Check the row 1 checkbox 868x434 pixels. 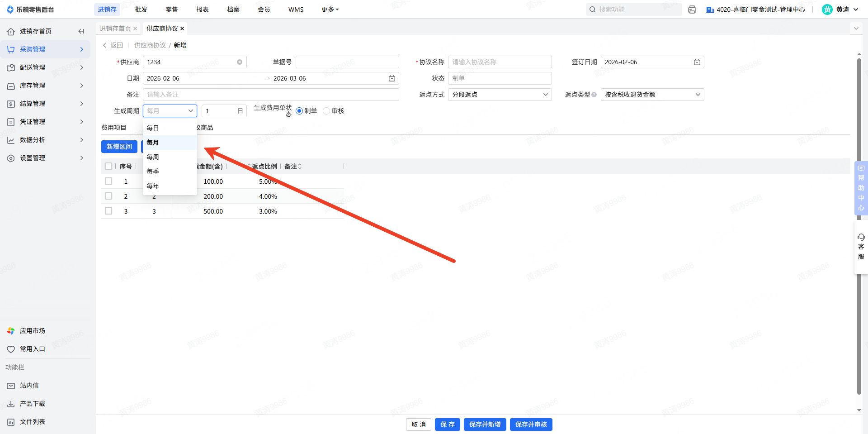click(108, 181)
